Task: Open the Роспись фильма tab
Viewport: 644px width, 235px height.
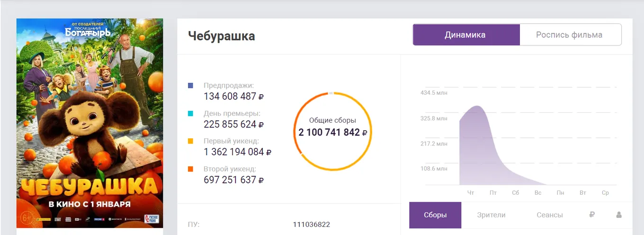Action: click(570, 35)
